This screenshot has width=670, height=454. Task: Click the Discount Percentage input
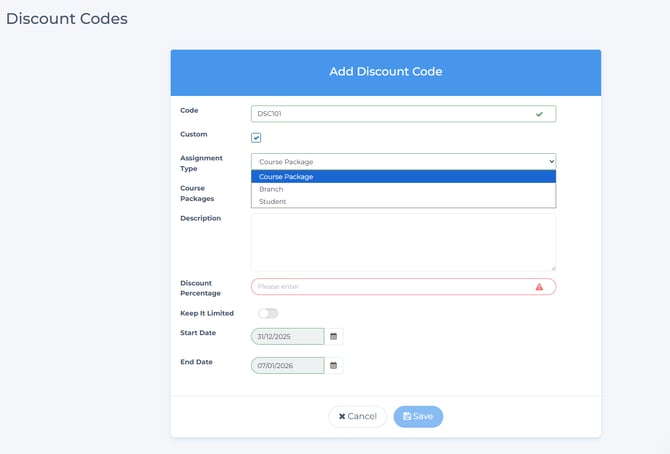390,287
